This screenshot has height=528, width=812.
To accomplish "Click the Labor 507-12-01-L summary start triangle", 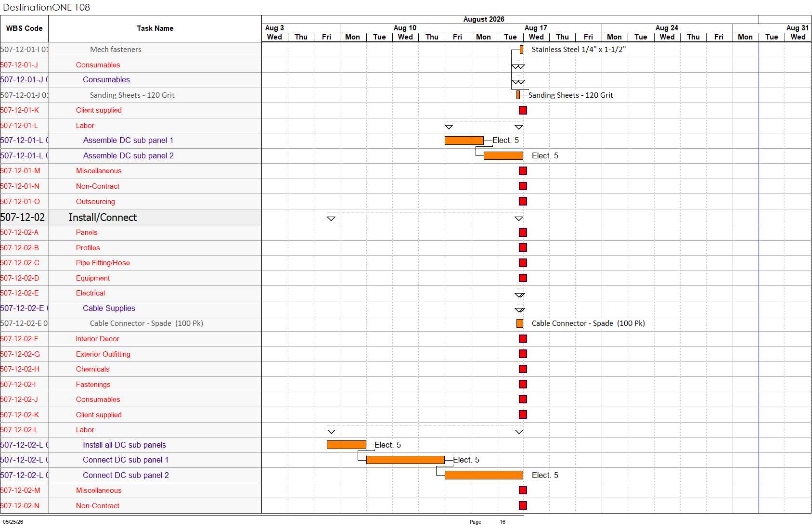I will pos(449,127).
